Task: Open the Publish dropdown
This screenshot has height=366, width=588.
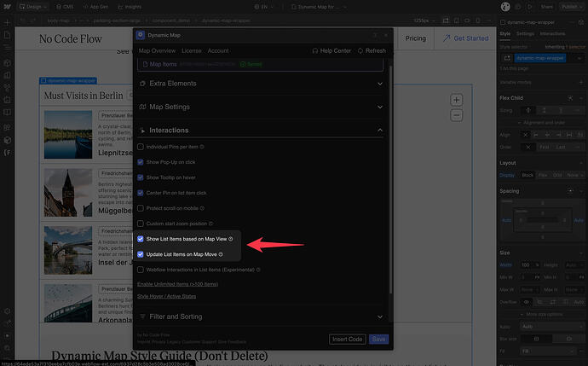Action: 572,7
